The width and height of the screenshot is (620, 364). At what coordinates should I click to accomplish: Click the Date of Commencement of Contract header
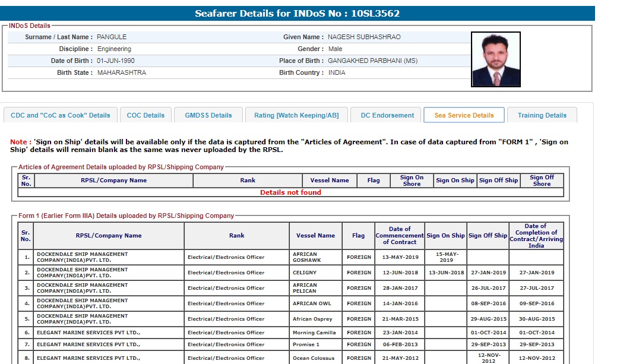[399, 236]
